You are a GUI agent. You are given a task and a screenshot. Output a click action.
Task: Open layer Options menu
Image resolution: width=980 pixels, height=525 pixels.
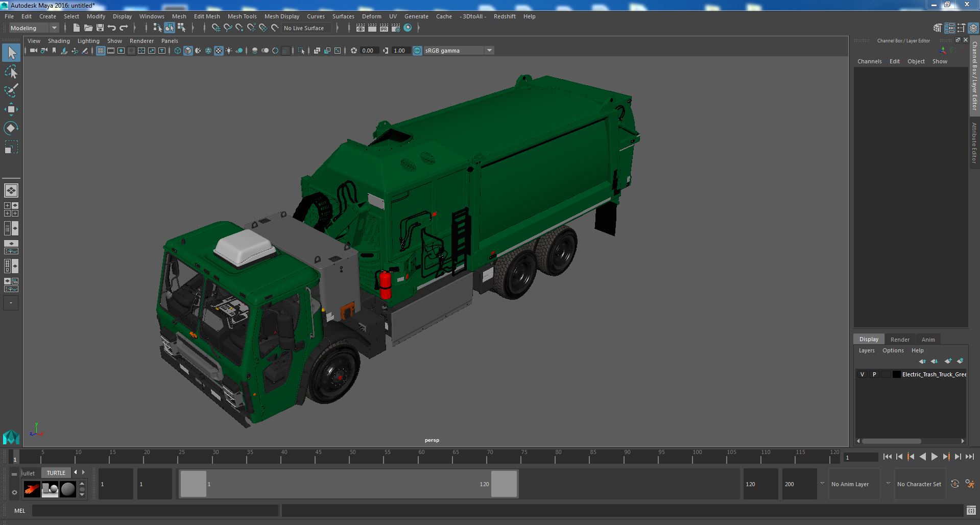point(893,350)
